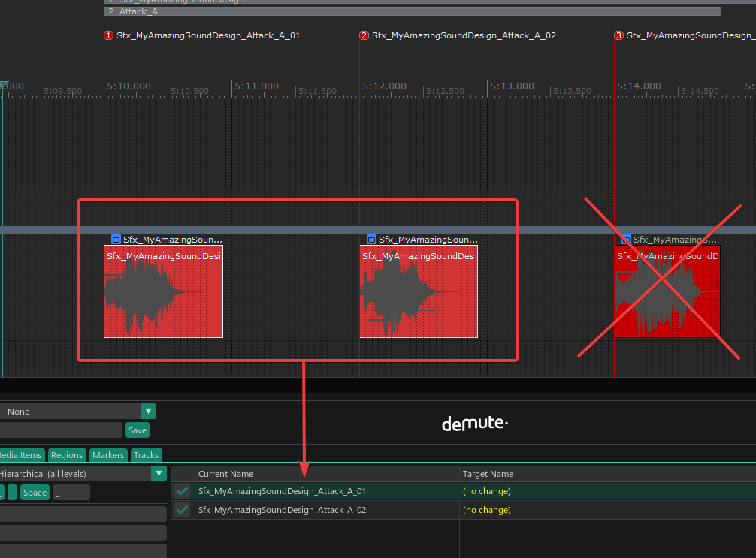Click the 5:10.000 position on the ruler
This screenshot has height=558, width=756.
click(129, 86)
